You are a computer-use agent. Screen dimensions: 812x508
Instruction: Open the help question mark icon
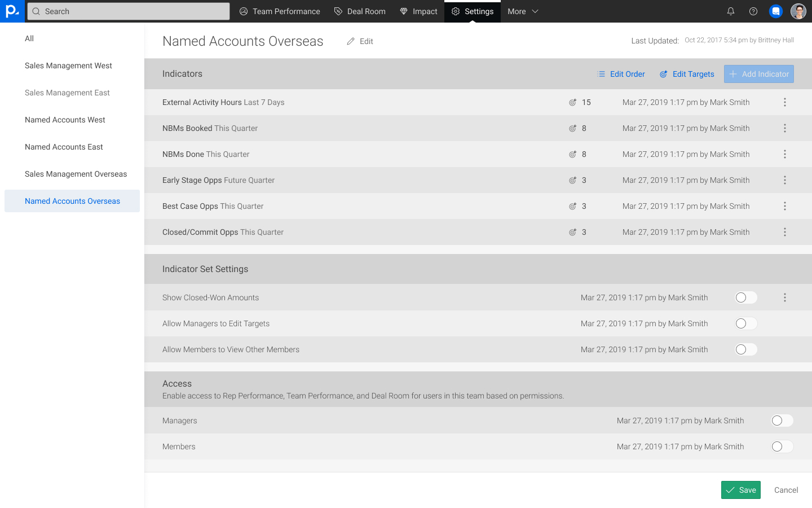point(753,11)
